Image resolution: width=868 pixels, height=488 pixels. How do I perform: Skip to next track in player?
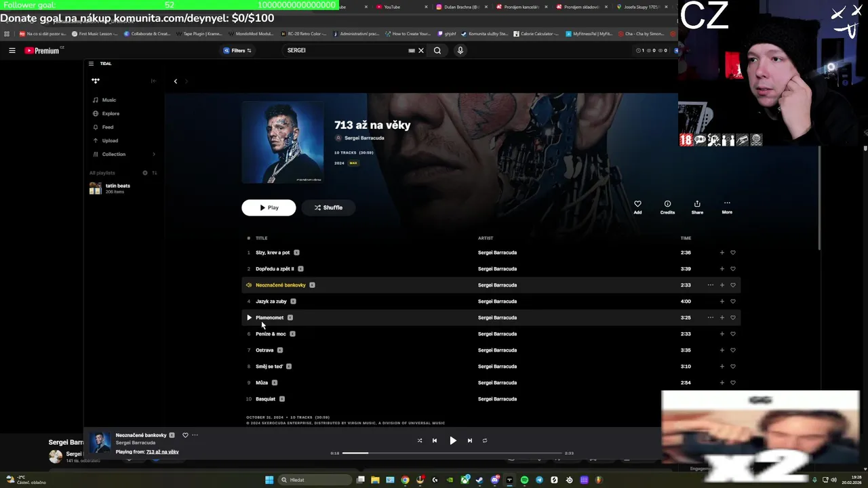469,441
